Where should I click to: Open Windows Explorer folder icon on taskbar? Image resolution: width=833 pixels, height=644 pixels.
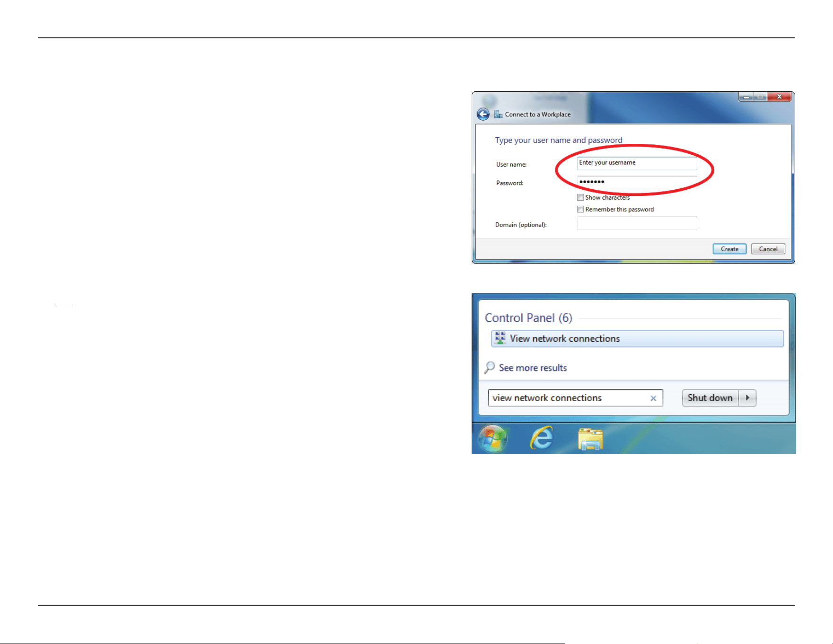click(x=590, y=439)
